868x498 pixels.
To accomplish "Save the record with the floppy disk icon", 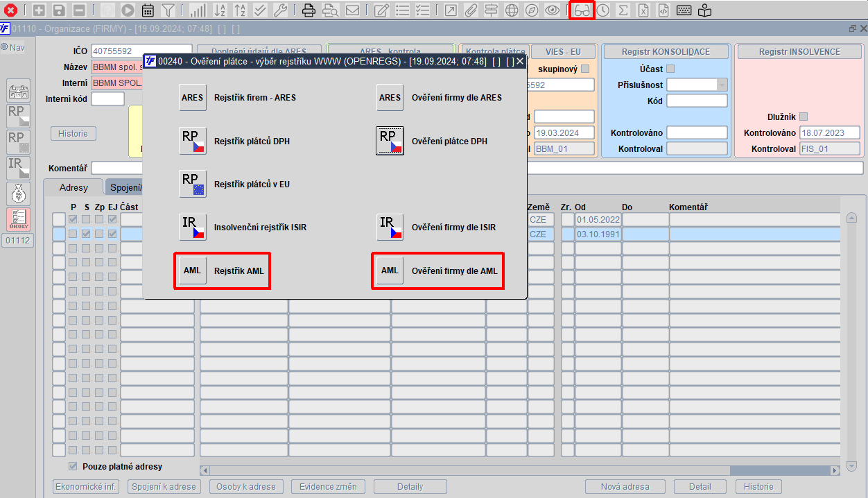I will pos(59,10).
